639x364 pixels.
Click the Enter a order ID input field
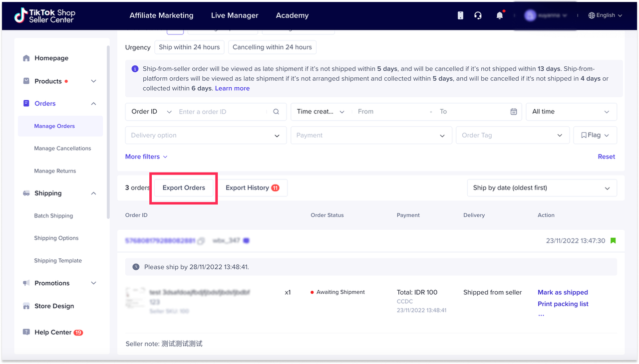(x=222, y=112)
